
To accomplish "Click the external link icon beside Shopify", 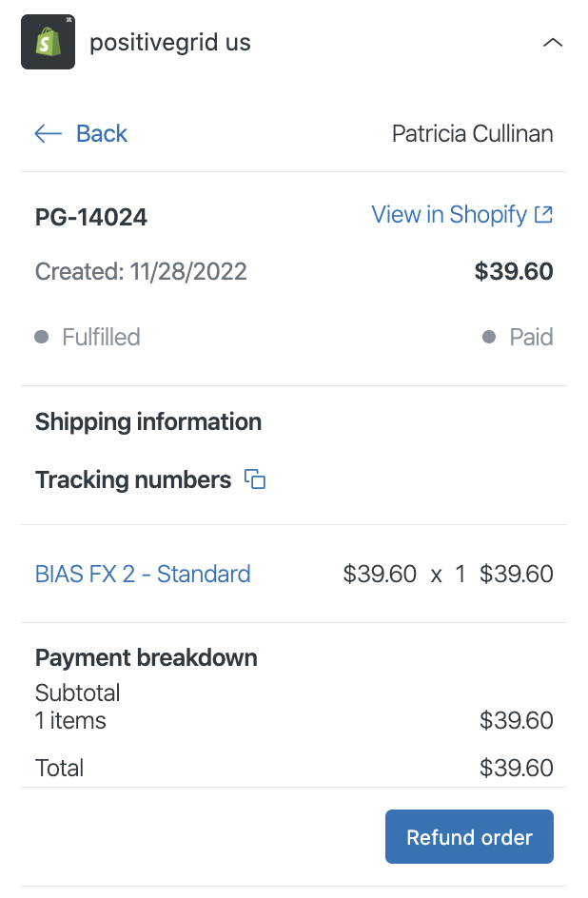I will coord(543,215).
